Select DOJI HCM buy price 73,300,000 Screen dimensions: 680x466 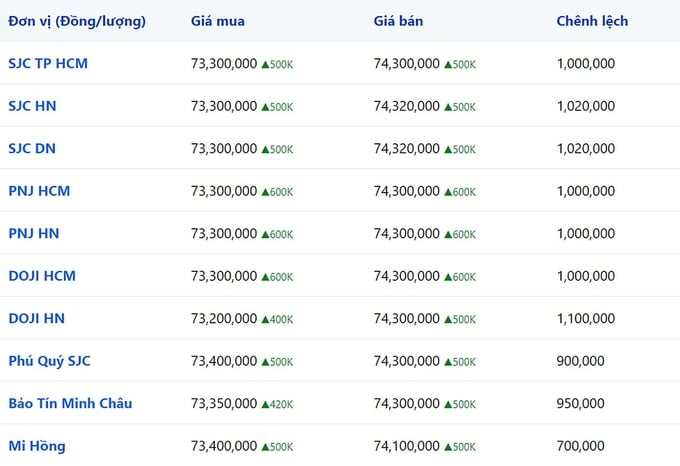[224, 276]
